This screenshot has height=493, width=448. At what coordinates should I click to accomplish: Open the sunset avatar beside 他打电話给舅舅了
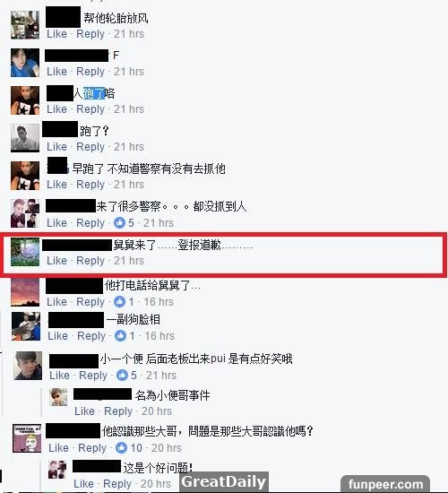pos(25,292)
